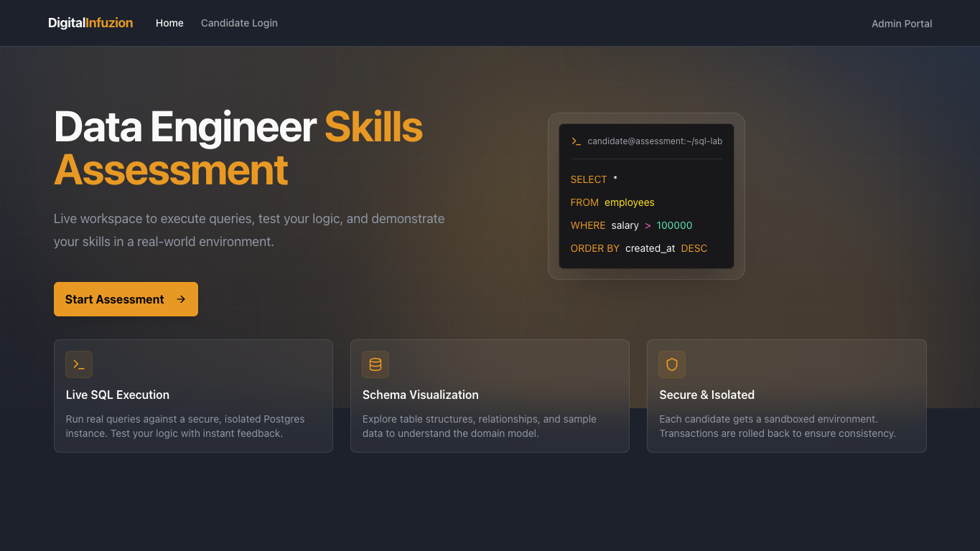Click the candidate@assessment:~/sql-lab text
Viewport: 980px width, 551px height.
pyautogui.click(x=655, y=141)
